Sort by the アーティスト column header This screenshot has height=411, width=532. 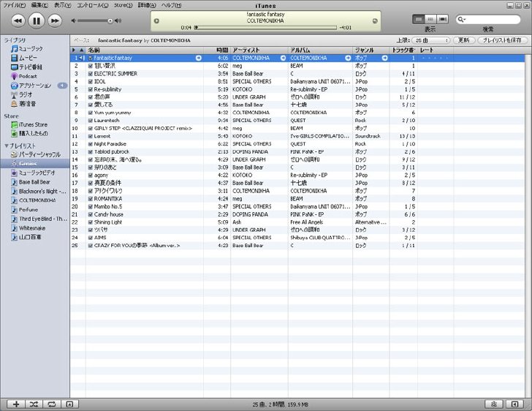pyautogui.click(x=259, y=50)
